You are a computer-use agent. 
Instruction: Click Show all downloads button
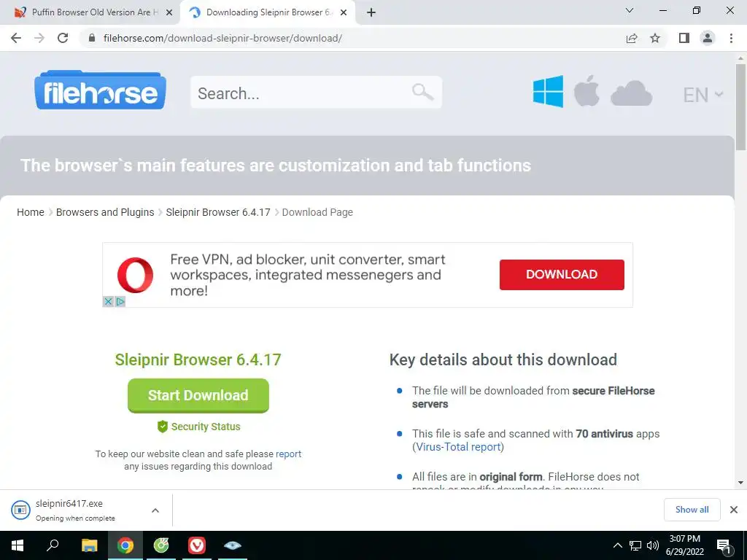pyautogui.click(x=692, y=510)
